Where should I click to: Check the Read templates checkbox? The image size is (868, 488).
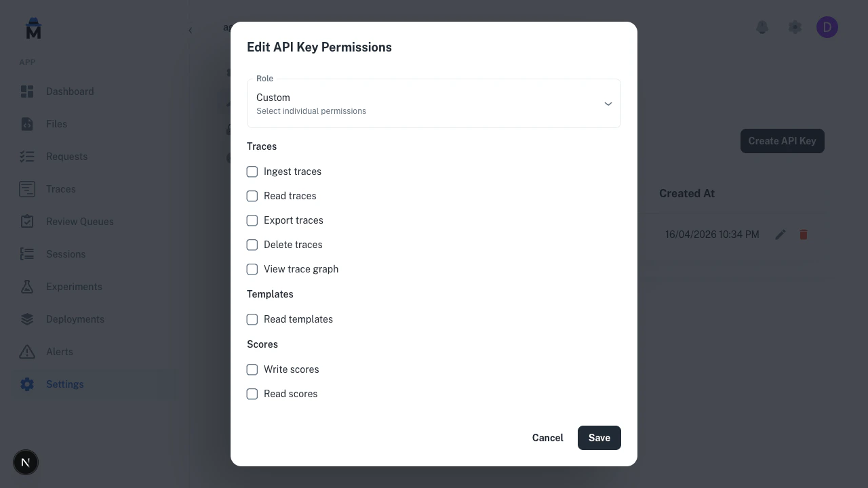[252, 319]
